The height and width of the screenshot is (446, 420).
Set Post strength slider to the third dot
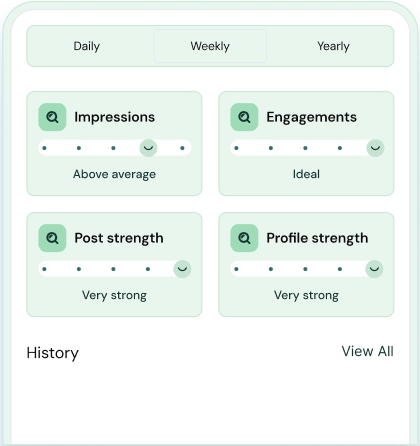[113, 269]
